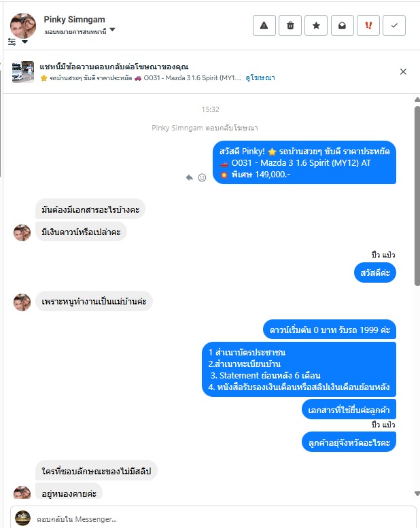
Task: Click the scrollbar down arrow
Action: pos(417,493)
